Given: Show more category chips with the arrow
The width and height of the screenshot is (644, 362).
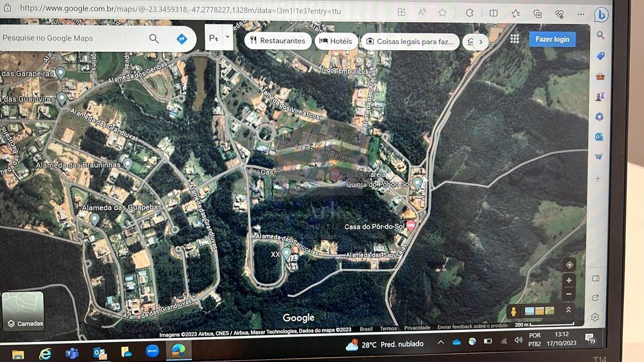Looking at the screenshot, I should (x=480, y=42).
